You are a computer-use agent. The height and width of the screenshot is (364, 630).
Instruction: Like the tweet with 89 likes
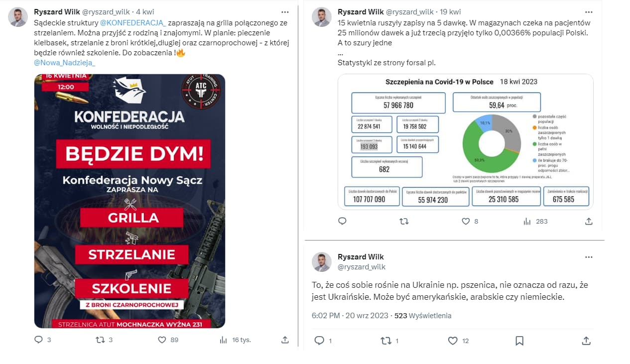click(162, 340)
